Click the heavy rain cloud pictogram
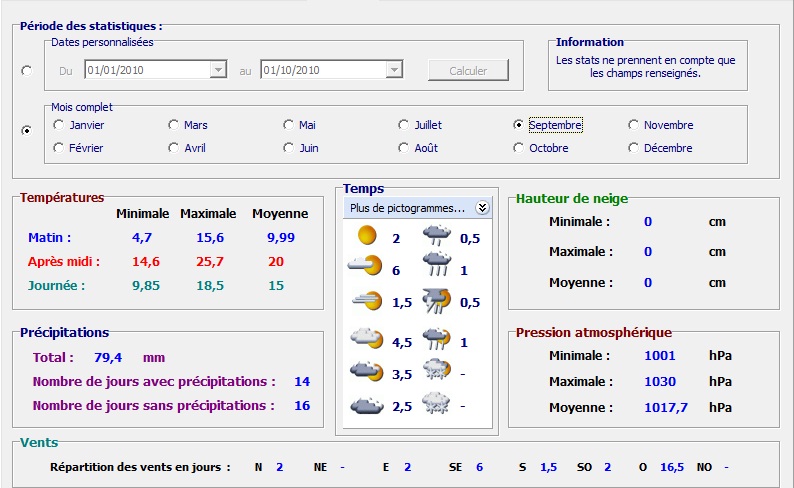The width and height of the screenshot is (794, 488). (436, 265)
